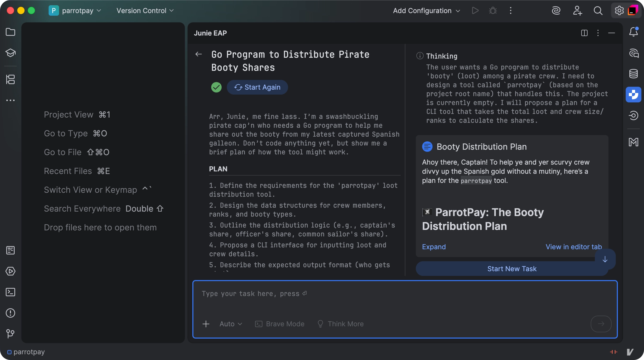Screen dimensions: 644x360
Task: Open the Add Configuration dropdown
Action: coord(426,11)
